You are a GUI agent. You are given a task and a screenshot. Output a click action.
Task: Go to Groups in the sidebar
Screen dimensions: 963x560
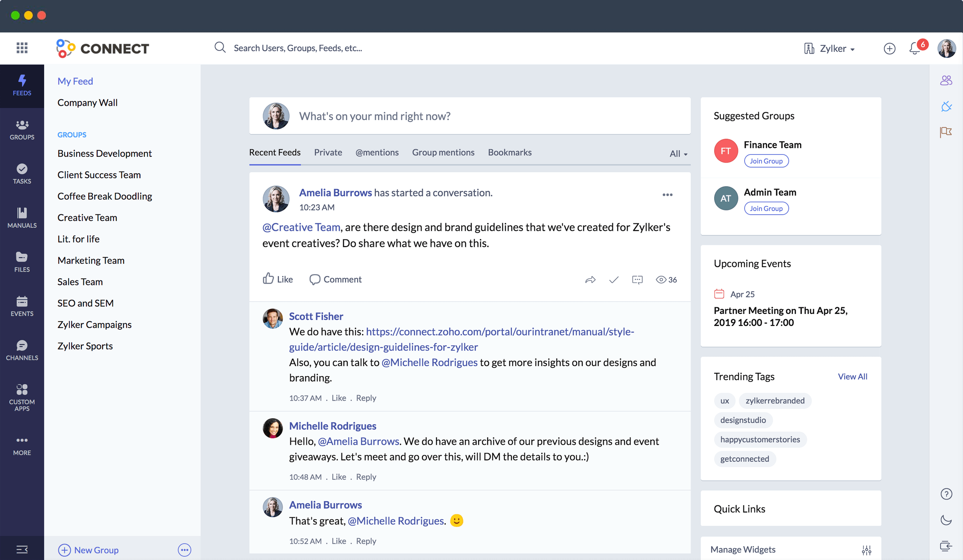click(22, 130)
